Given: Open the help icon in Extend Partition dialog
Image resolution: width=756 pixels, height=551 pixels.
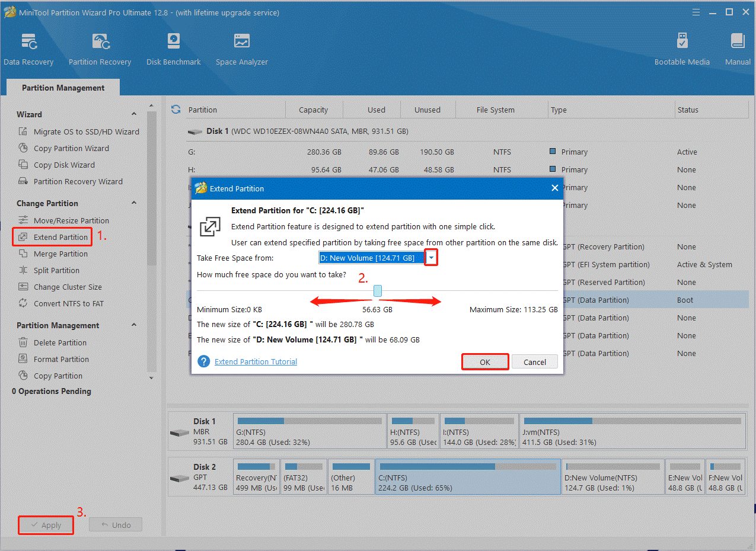Looking at the screenshot, I should click(203, 361).
